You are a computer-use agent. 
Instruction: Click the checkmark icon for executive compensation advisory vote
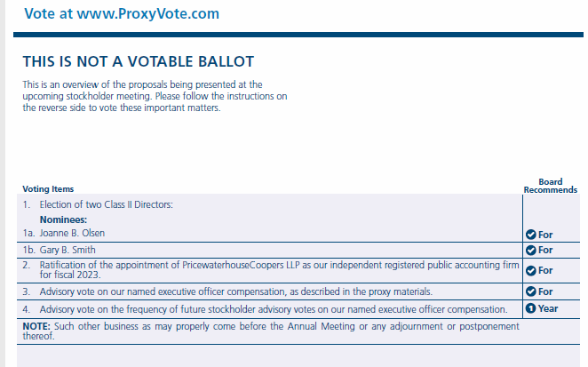point(531,291)
